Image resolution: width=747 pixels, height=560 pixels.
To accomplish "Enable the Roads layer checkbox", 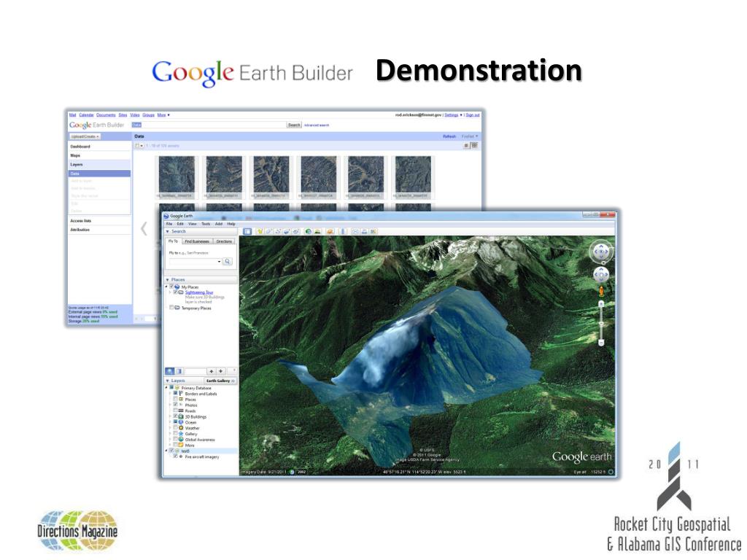I will coord(175,410).
